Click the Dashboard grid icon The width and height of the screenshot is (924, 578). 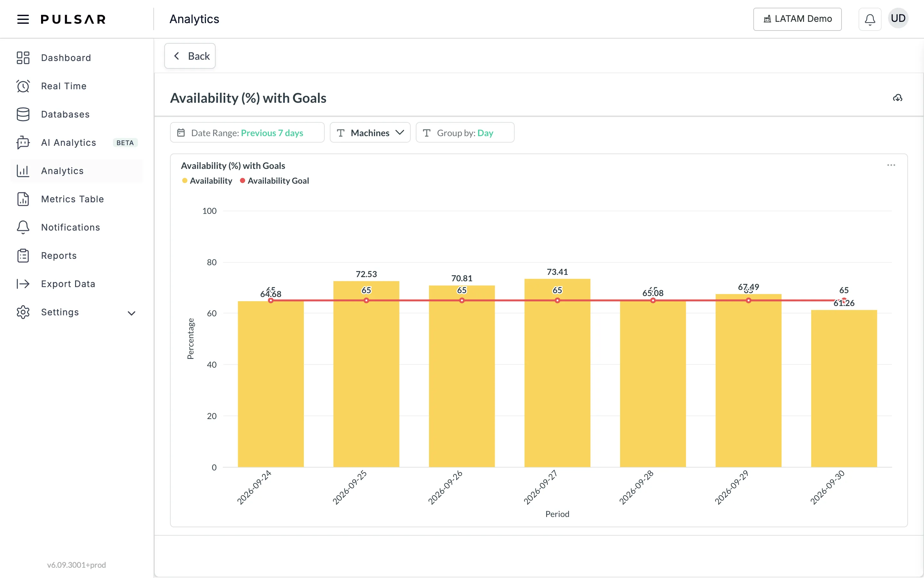(23, 58)
